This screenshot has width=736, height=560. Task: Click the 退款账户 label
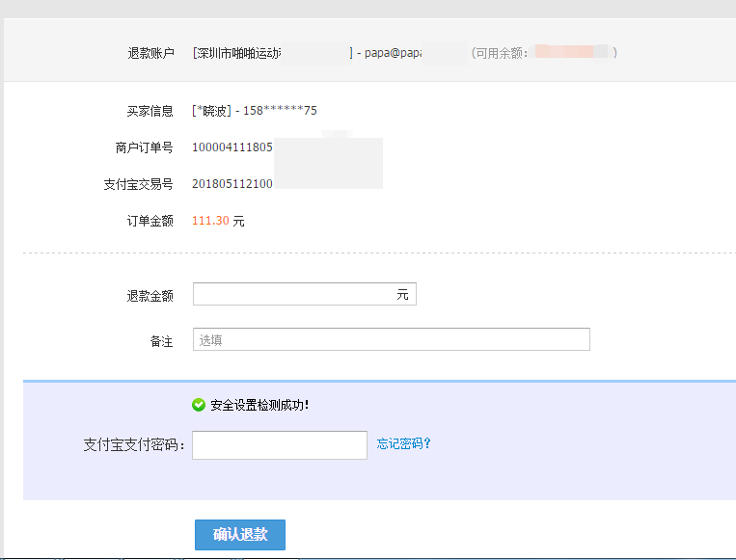150,53
